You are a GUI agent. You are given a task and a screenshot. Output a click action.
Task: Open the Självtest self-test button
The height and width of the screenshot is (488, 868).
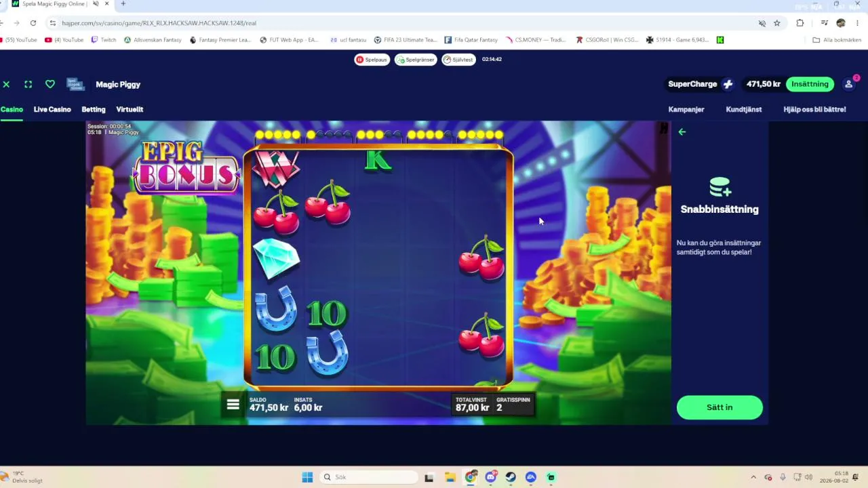coord(458,60)
